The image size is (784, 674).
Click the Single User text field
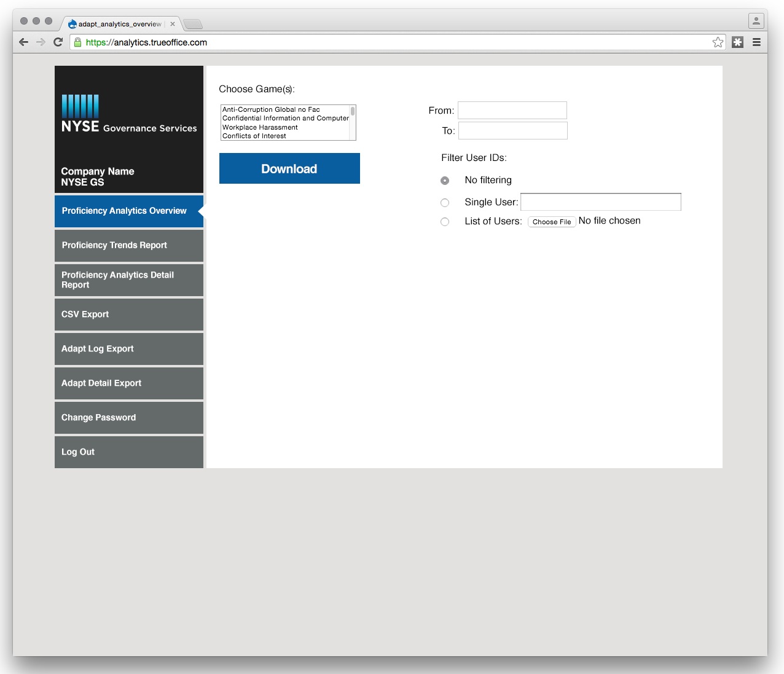(601, 202)
